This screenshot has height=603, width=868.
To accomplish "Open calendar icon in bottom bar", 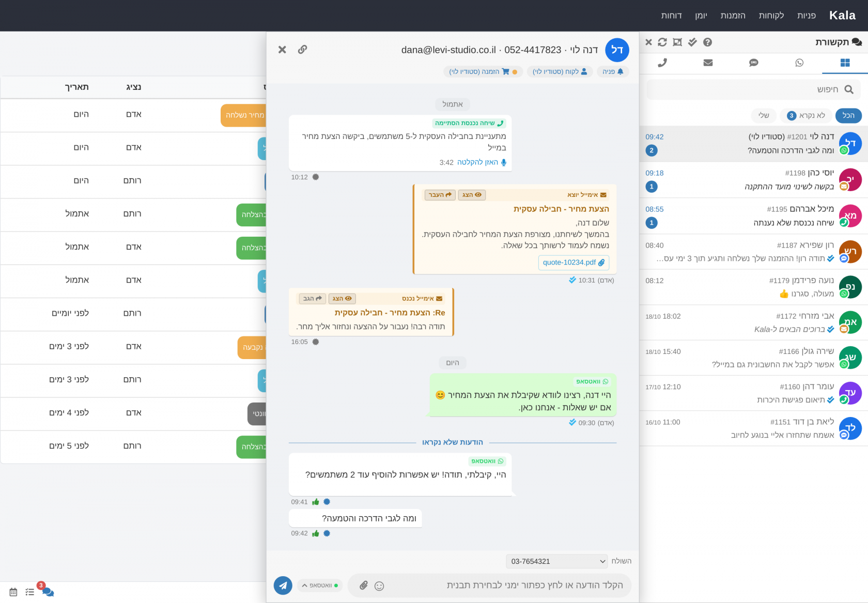I will [x=13, y=592].
